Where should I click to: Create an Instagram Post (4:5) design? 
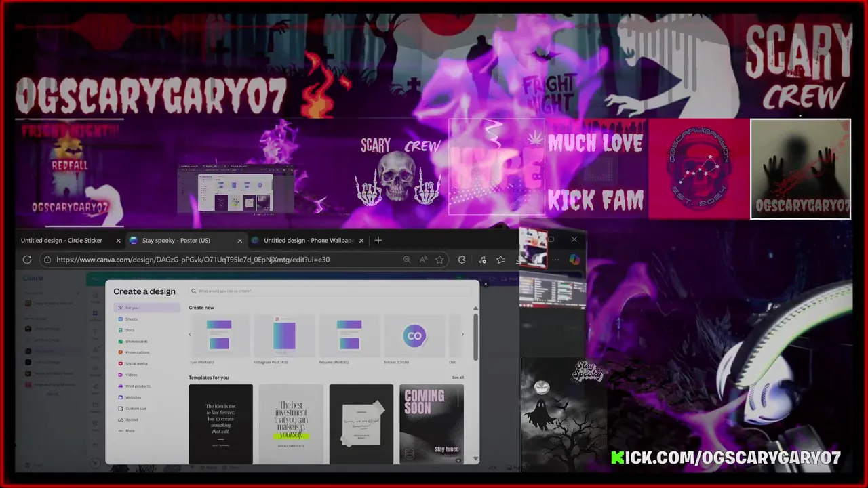[x=284, y=340]
